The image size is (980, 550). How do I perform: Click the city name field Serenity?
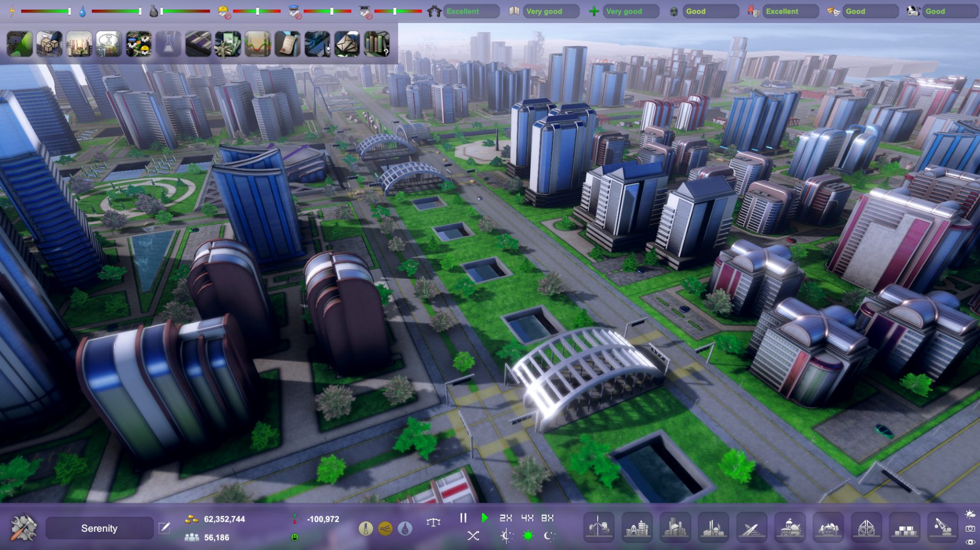pos(99,528)
